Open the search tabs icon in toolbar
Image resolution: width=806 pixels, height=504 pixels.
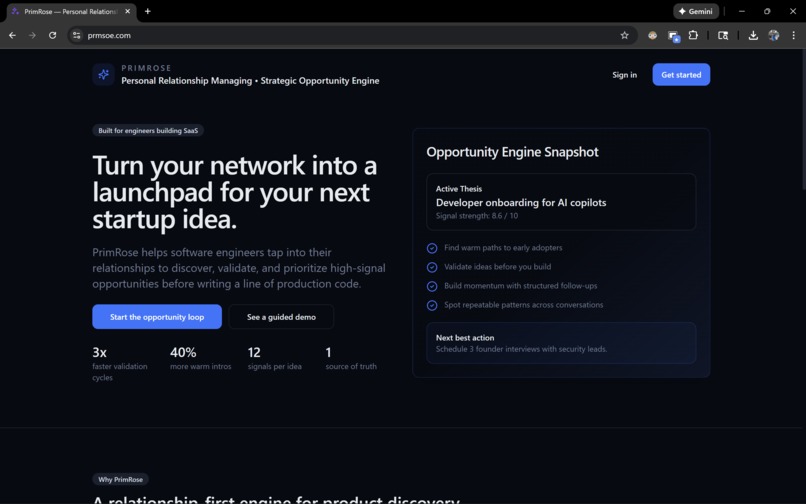(x=723, y=35)
